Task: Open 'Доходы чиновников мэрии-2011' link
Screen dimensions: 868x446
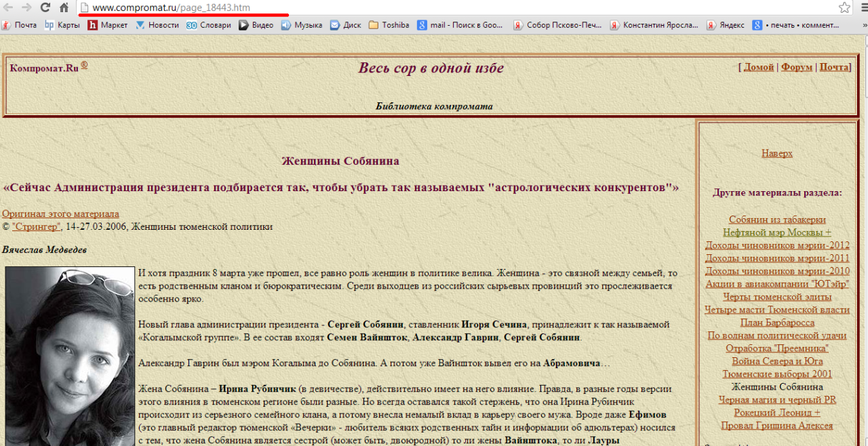Action: [x=777, y=258]
